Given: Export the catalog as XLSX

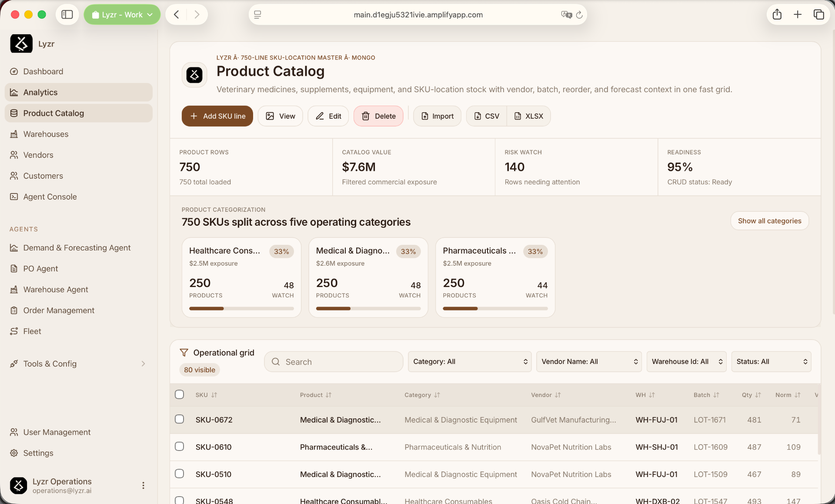Looking at the screenshot, I should 529,116.
